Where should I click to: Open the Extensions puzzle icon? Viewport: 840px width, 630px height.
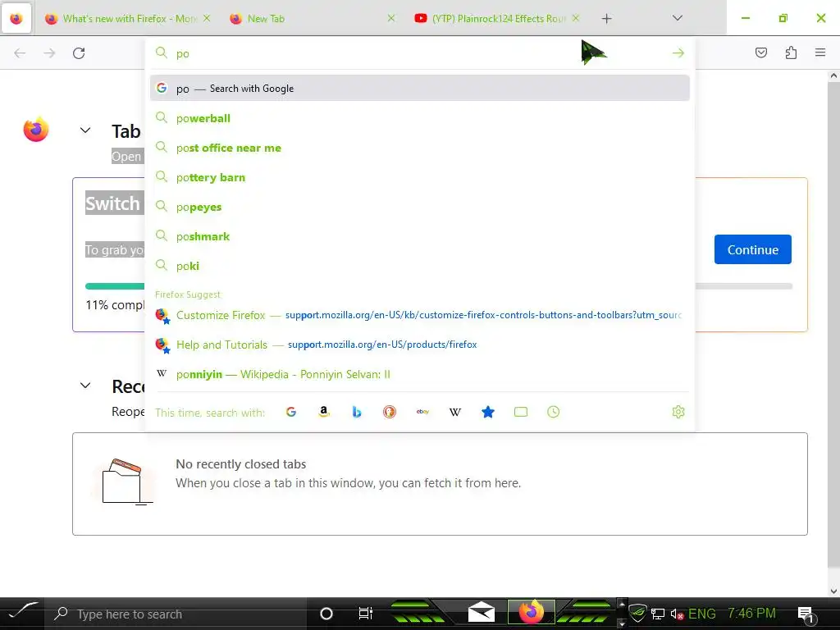pyautogui.click(x=791, y=52)
